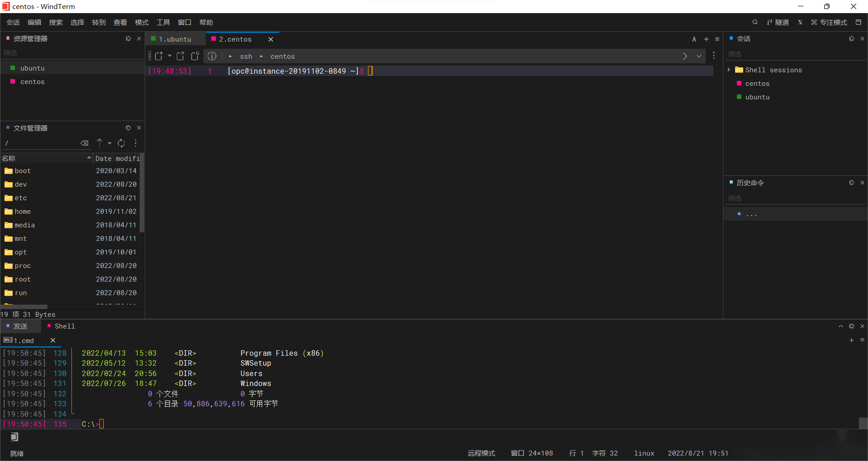Viewport: 868px width, 461px height.
Task: Close the 1.cmd tab
Action: (53, 340)
